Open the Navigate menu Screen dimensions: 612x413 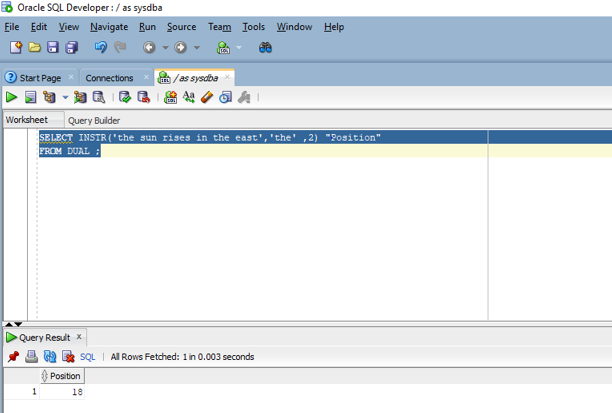[x=109, y=27]
